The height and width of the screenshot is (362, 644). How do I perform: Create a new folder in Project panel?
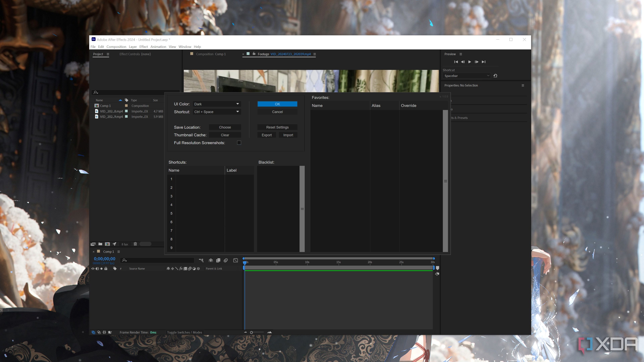click(x=100, y=244)
